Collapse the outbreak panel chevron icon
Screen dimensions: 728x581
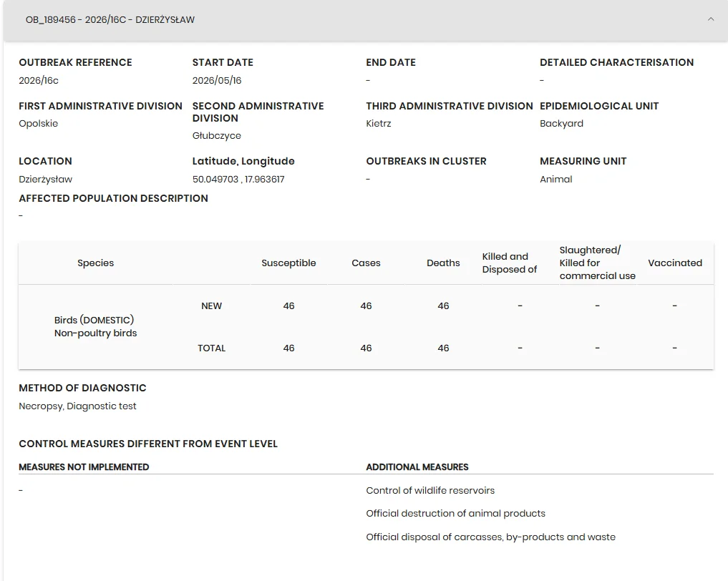(710, 19)
